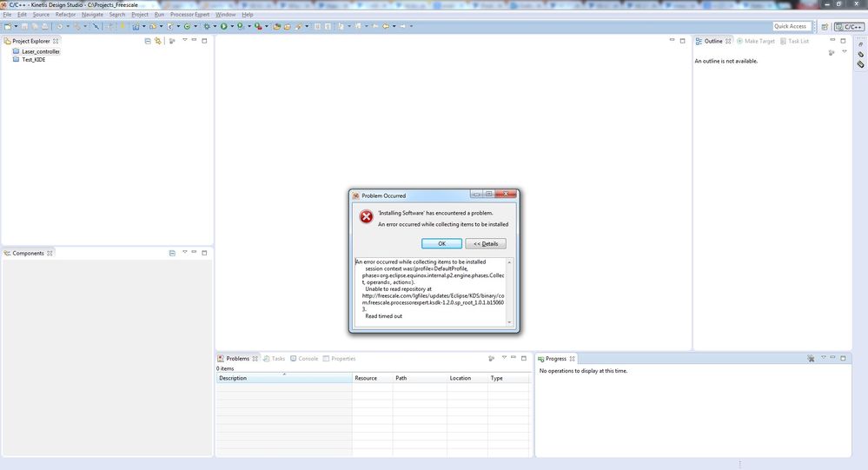
Task: Collapse All in Project Explorer
Action: pyautogui.click(x=147, y=41)
